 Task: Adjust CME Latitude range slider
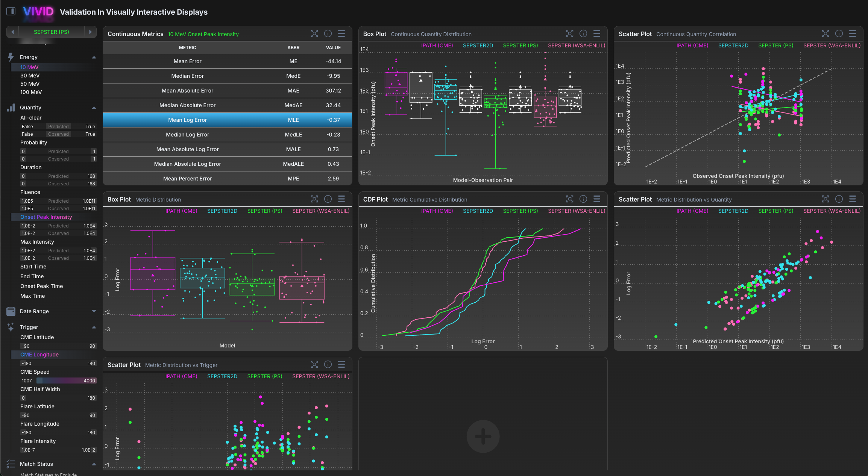(58, 346)
